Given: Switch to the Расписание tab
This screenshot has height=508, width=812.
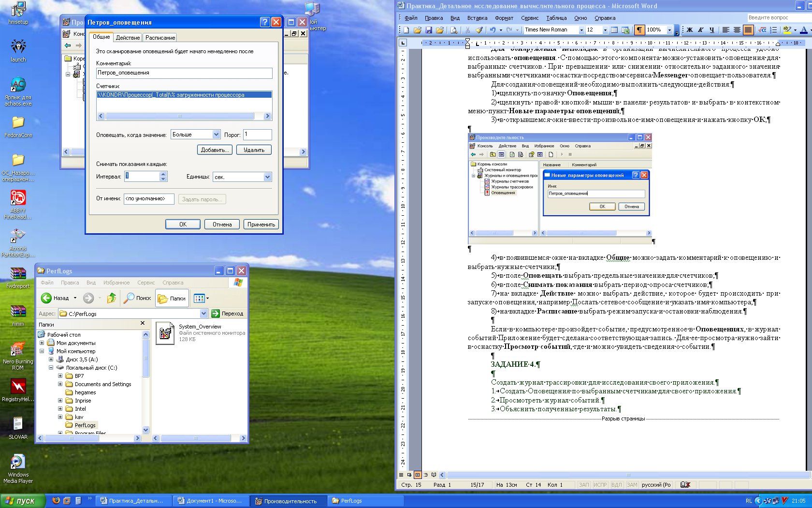Looking at the screenshot, I should pyautogui.click(x=160, y=38).
